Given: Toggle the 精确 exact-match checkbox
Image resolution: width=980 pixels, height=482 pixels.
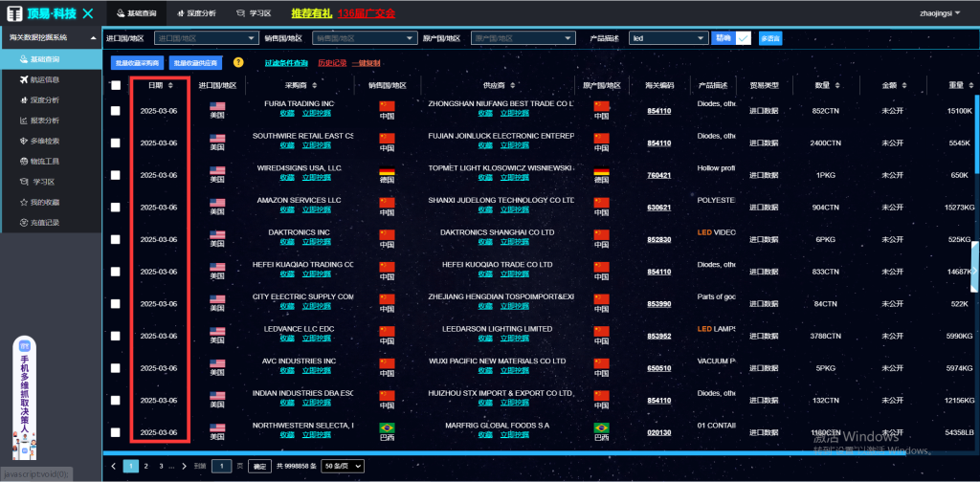Looking at the screenshot, I should (744, 38).
